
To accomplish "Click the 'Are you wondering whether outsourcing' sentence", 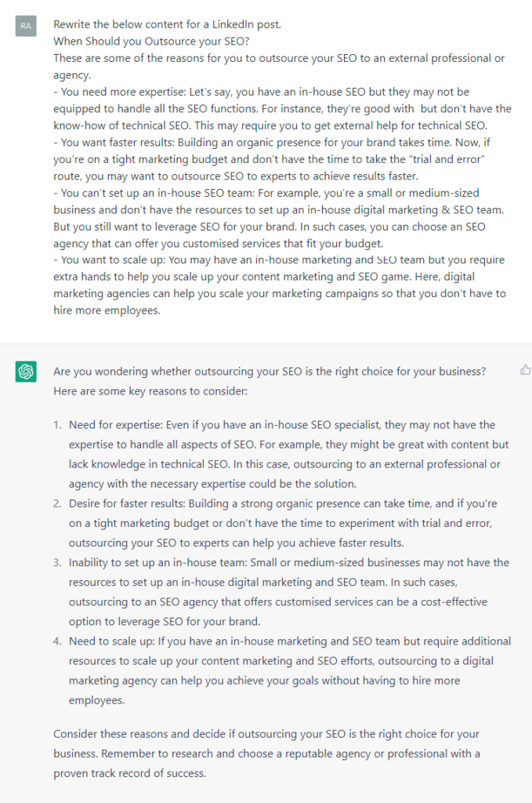I will click(270, 371).
